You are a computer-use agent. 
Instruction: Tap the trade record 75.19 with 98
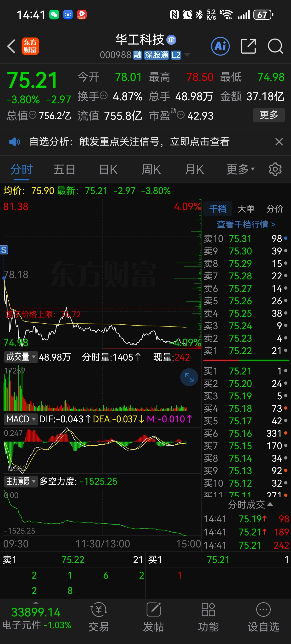coord(246,519)
